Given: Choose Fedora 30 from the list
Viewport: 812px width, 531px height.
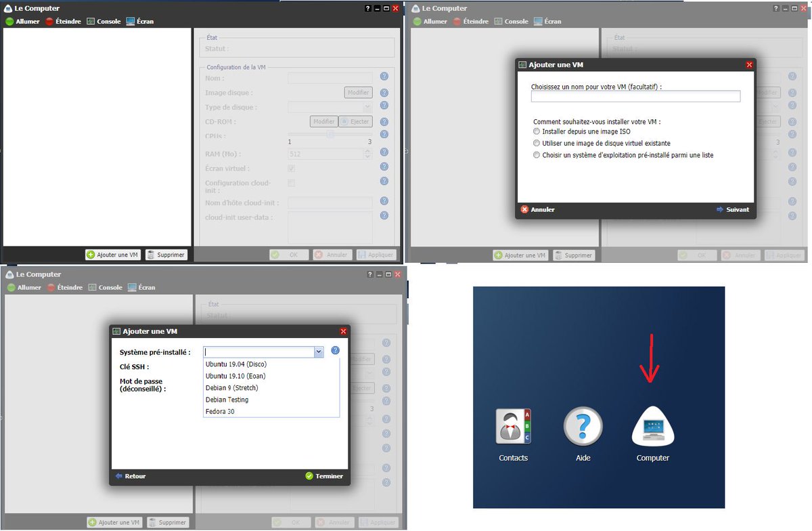Looking at the screenshot, I should coord(271,411).
